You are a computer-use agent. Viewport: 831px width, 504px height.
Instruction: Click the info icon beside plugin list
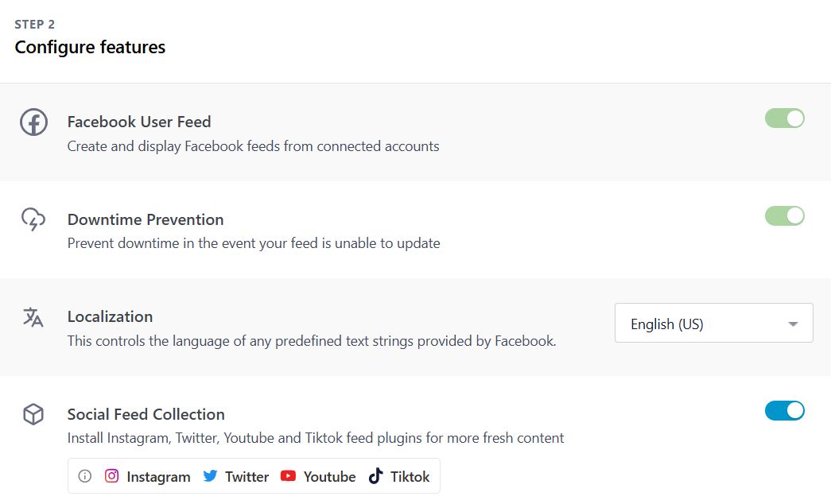point(84,476)
